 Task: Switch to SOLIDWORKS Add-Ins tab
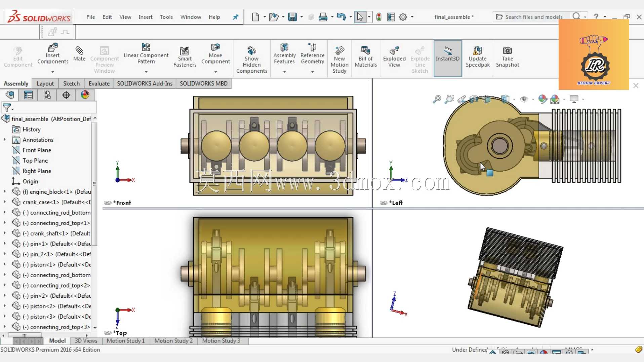click(145, 83)
